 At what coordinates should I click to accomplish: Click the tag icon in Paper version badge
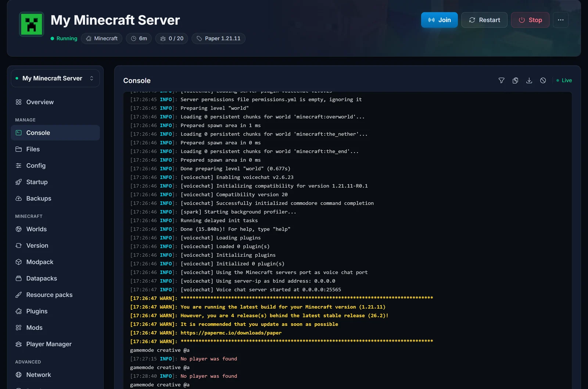point(199,39)
